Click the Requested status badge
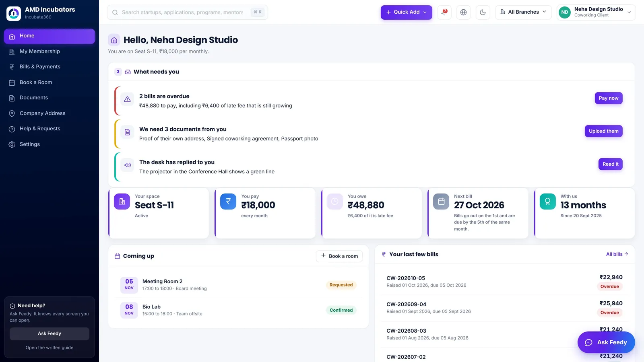 point(341,285)
